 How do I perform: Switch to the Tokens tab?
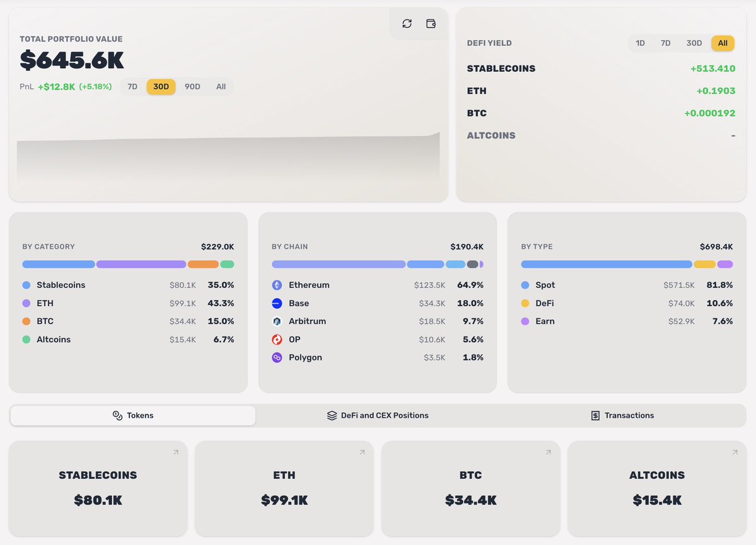[x=133, y=415]
